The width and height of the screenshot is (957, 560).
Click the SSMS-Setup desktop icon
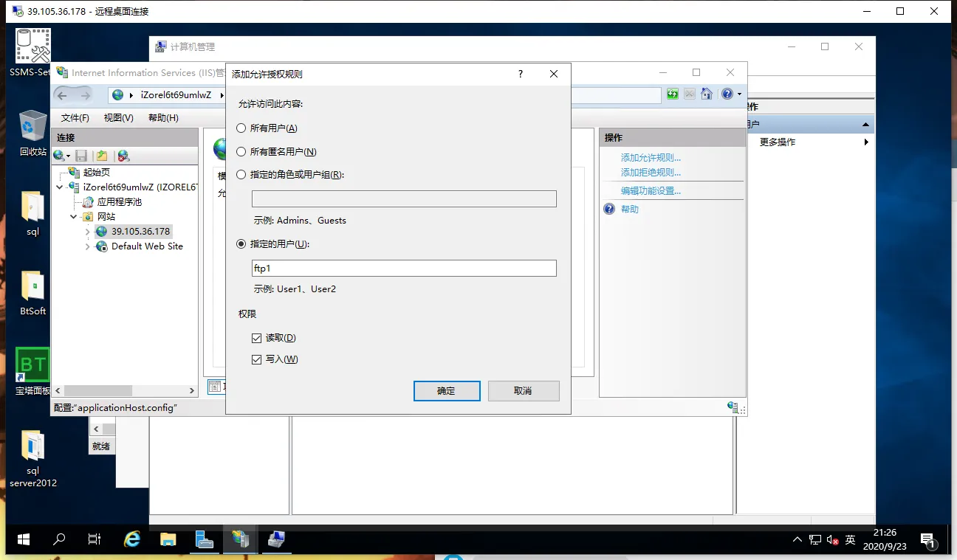[x=32, y=52]
